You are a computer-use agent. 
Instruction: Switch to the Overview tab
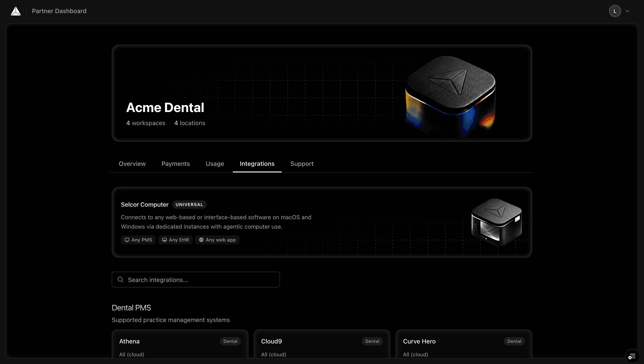tap(132, 164)
